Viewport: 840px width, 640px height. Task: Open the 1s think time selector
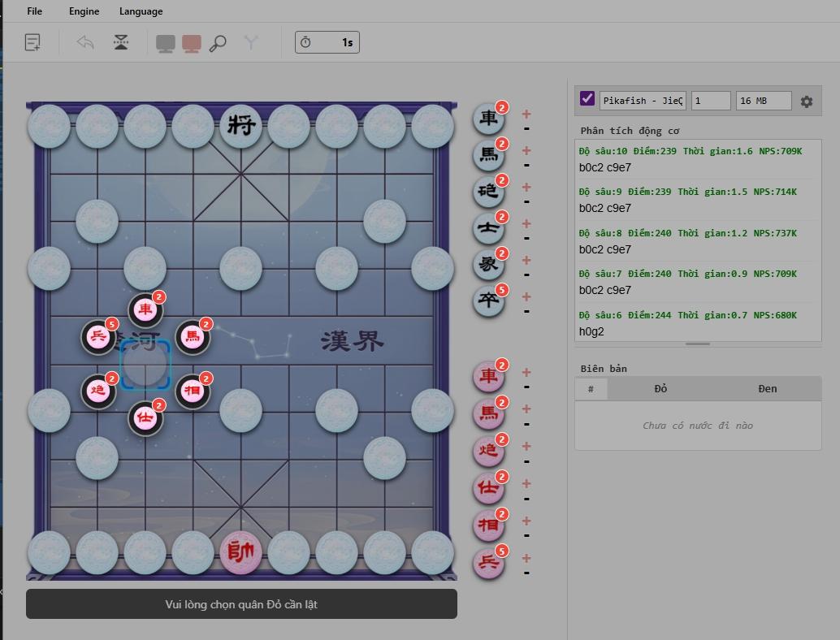tap(327, 42)
